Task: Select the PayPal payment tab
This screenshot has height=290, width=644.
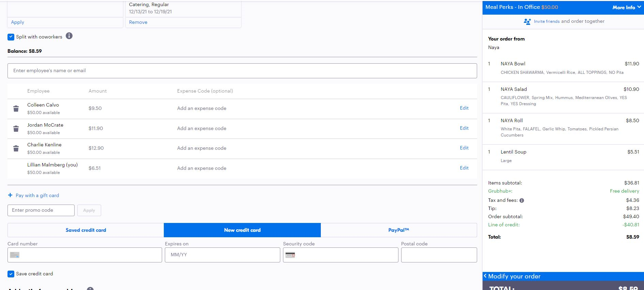Action: (x=398, y=230)
